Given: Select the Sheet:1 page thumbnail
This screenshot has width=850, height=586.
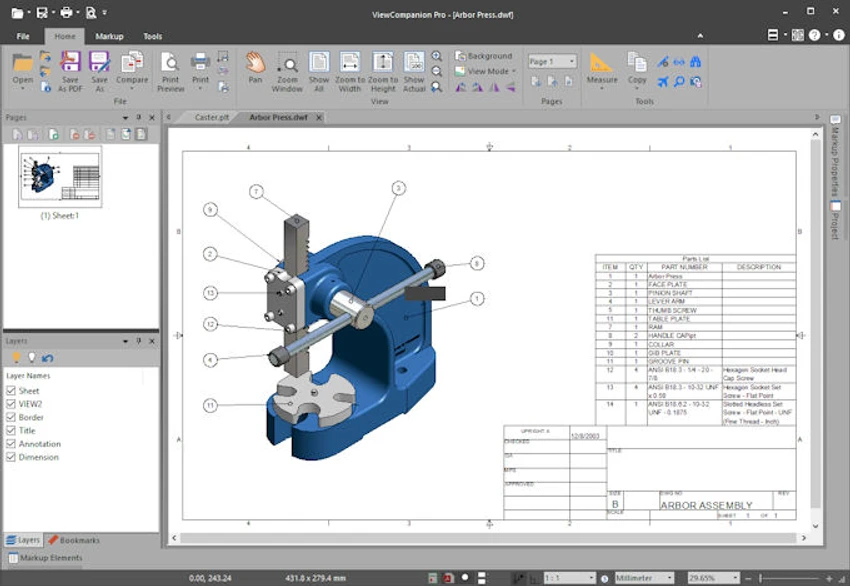Looking at the screenshot, I should click(x=60, y=177).
